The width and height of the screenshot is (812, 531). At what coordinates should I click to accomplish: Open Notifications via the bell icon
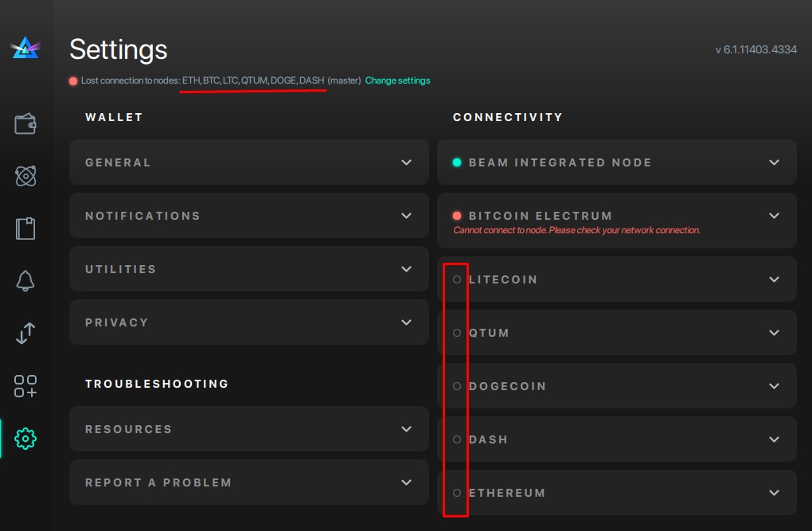25,281
